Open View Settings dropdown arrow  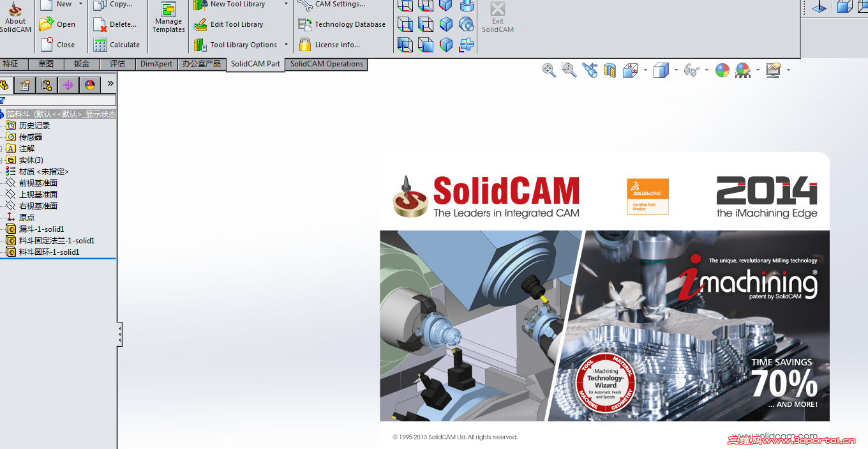(x=789, y=70)
